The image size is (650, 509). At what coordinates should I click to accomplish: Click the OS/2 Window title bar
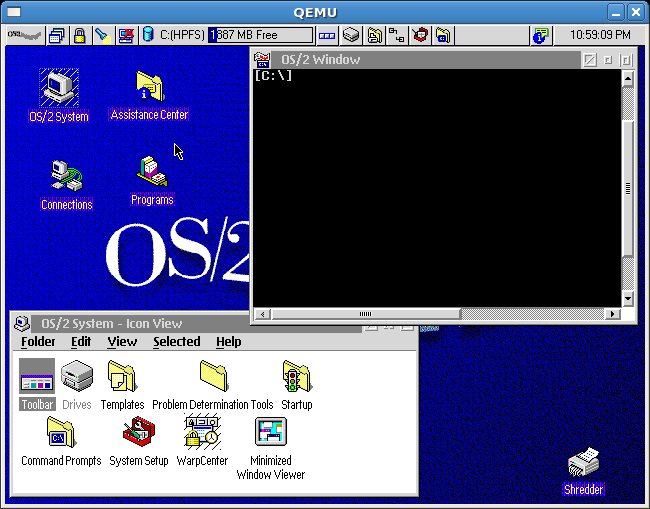(x=426, y=60)
